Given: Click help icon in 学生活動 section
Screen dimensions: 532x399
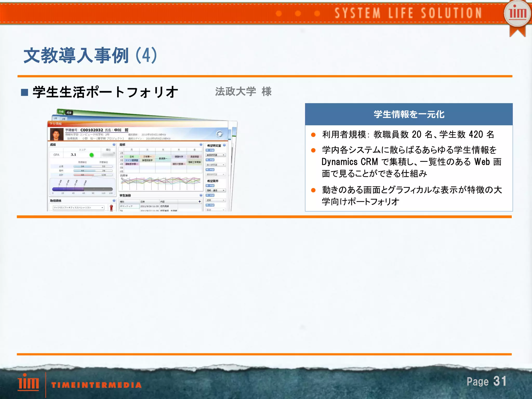Looking at the screenshot, I should [201, 195].
